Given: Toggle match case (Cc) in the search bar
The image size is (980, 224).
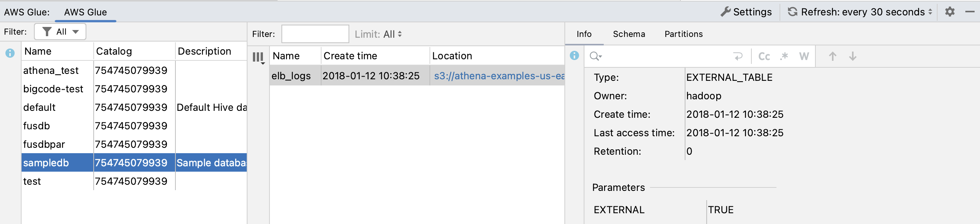Looking at the screenshot, I should pos(764,56).
